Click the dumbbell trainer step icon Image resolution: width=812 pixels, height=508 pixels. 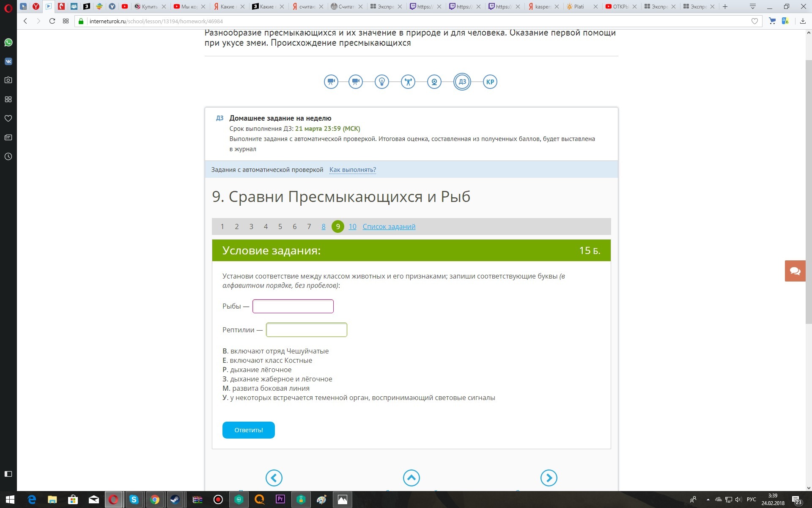click(x=408, y=82)
